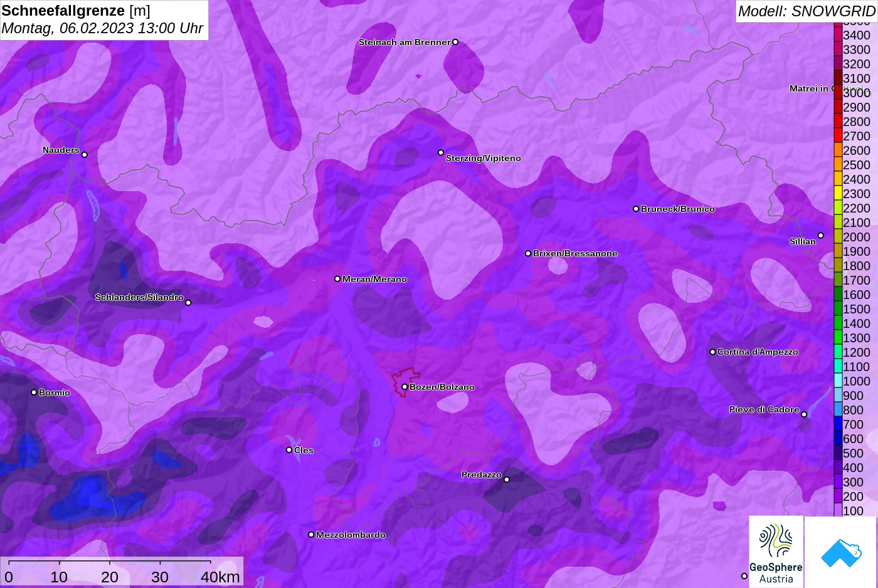Viewport: 878px width, 588px height.
Task: Click the unlabeled marker beside GeoSphere logo
Action: 744,576
